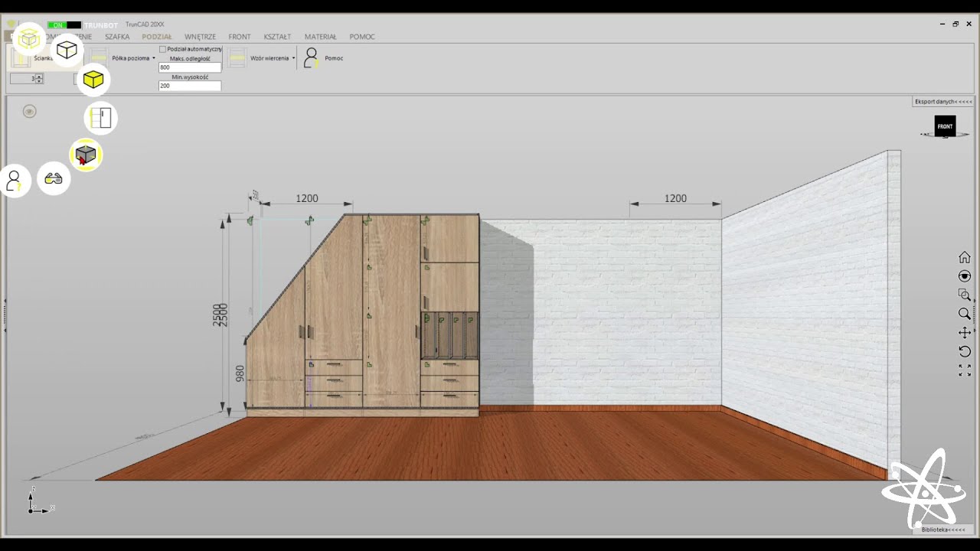The image size is (980, 551).
Task: Click the Maks. odległość field showing 800
Action: point(190,67)
